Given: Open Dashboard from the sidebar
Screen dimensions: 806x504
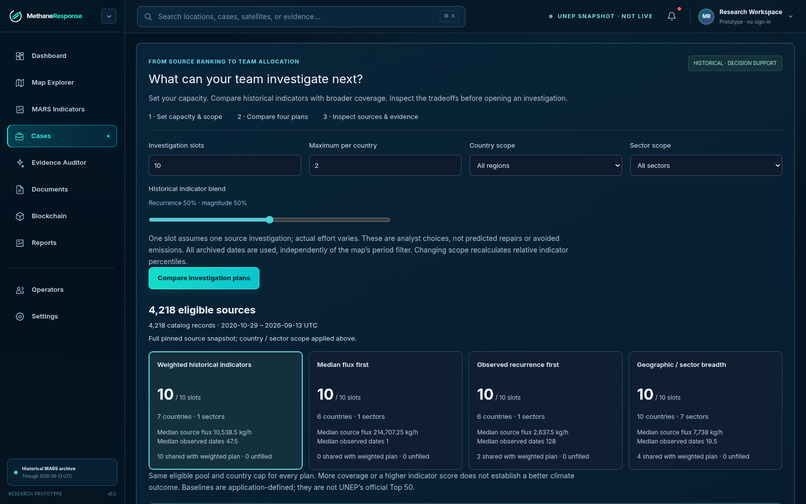Looking at the screenshot, I should (x=62, y=56).
